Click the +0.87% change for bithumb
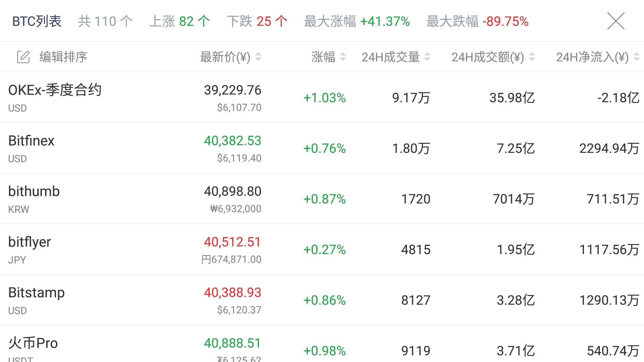This screenshot has width=644, height=362. 324,199
